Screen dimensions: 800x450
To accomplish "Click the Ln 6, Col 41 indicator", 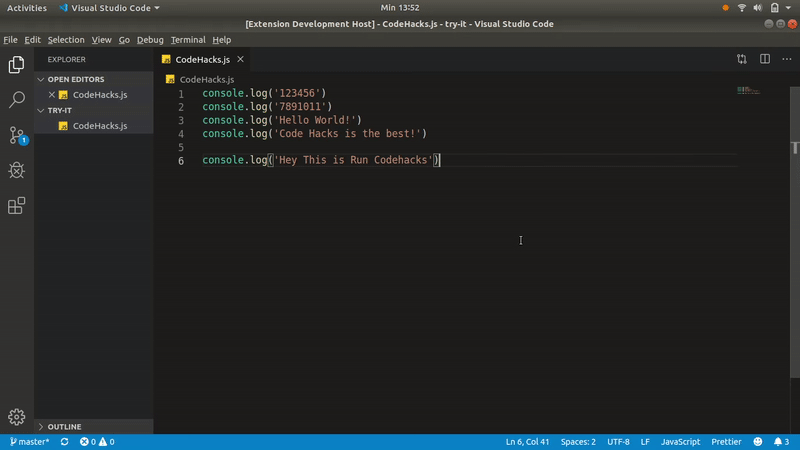I will click(527, 442).
